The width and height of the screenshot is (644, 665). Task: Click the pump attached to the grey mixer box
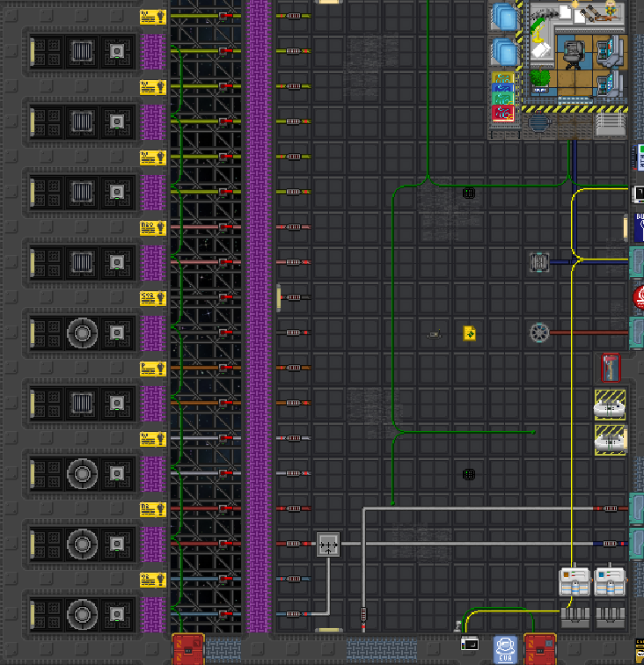pyautogui.click(x=295, y=544)
